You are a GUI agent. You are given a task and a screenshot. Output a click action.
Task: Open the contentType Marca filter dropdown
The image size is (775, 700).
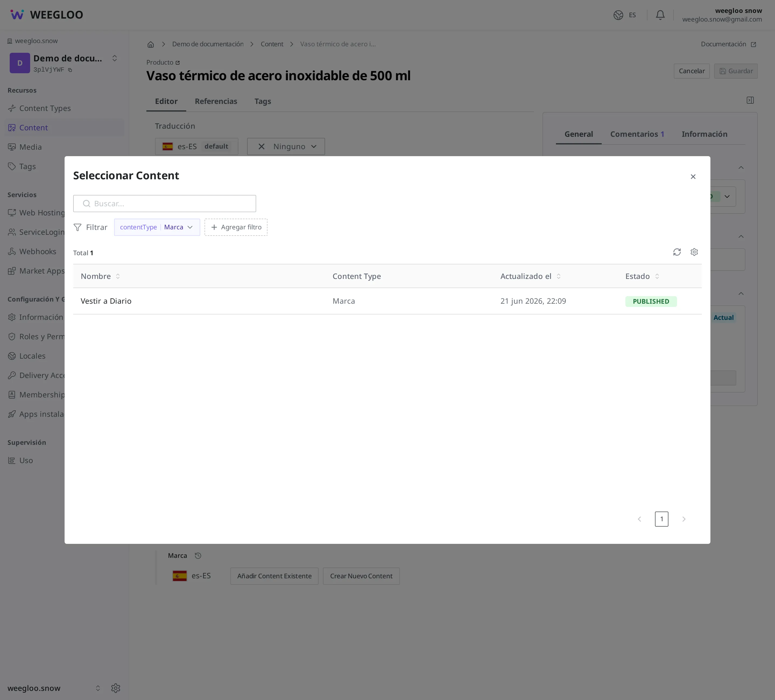point(157,227)
